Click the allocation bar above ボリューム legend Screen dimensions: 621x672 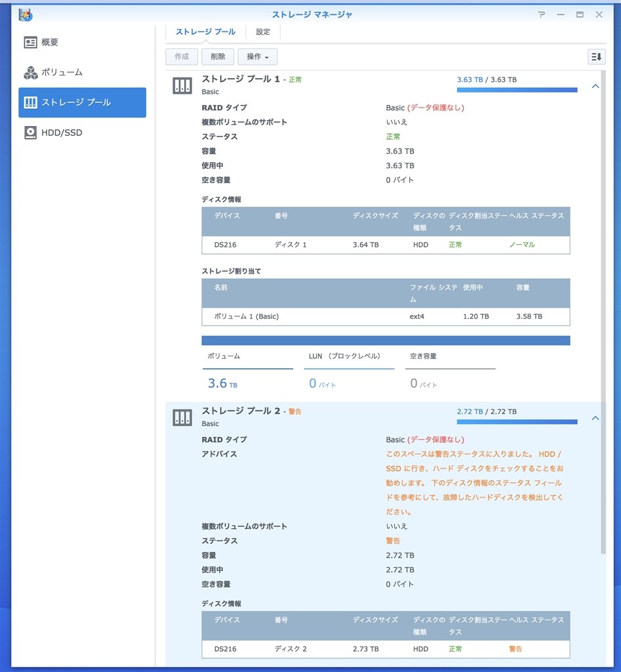[386, 341]
